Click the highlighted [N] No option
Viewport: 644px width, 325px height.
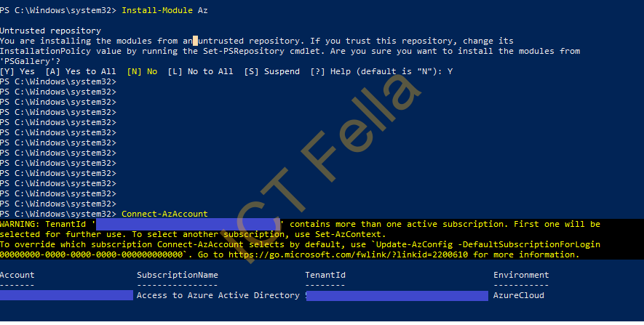click(142, 71)
